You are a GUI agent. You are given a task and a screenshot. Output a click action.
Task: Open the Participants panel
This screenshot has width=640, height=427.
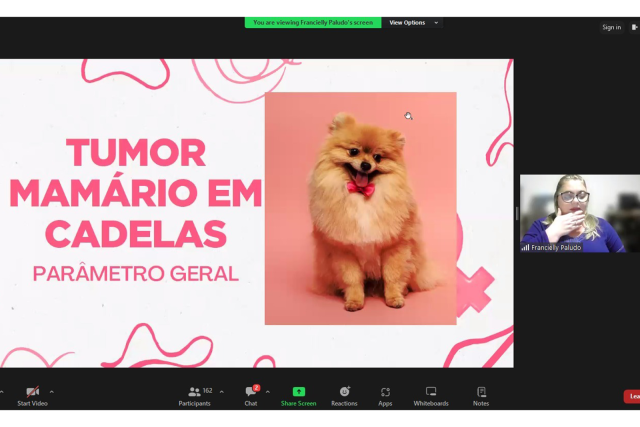194,391
